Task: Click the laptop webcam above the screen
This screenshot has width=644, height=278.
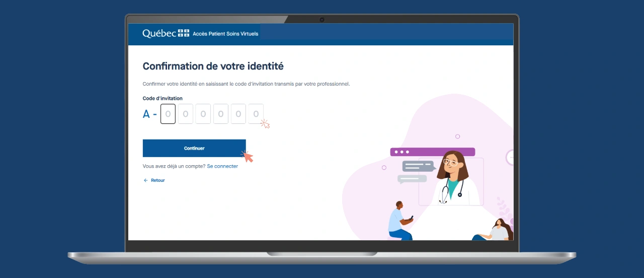Action: pos(321,20)
